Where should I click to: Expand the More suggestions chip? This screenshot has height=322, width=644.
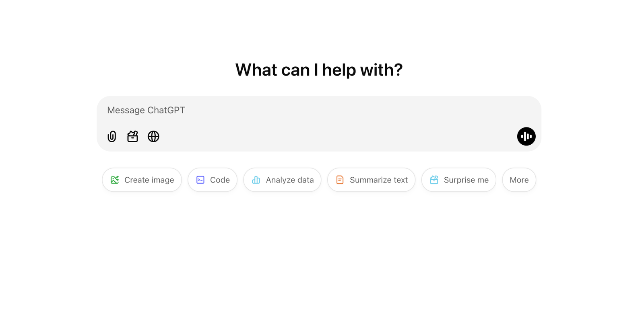[x=519, y=180]
